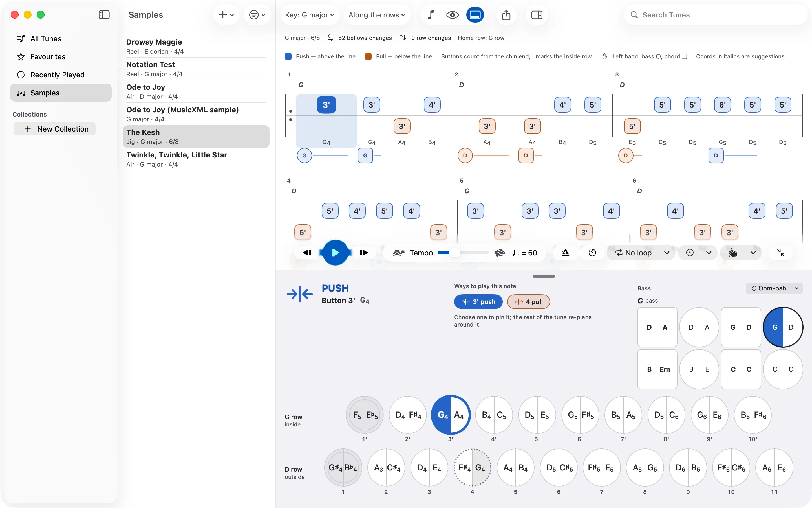This screenshot has height=508, width=812.
Task: Choose the 4 pull alternative fingering
Action: 528,302
